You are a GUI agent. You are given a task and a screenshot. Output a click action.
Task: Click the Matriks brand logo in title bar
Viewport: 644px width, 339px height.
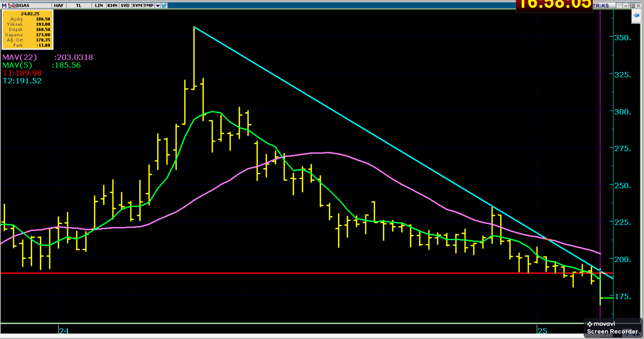[601, 6]
